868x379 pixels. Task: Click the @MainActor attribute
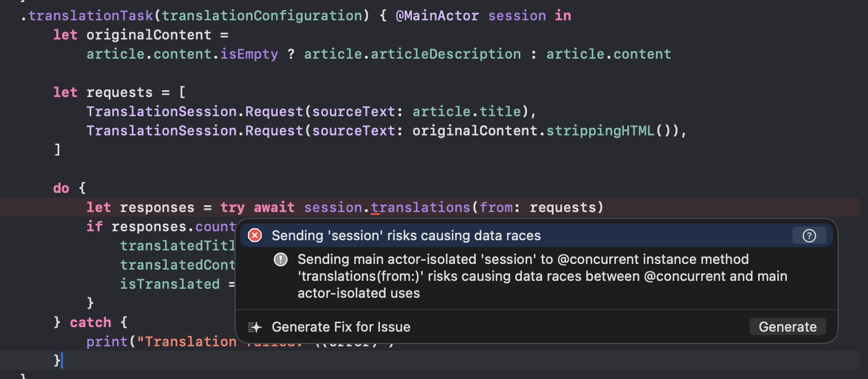(437, 16)
